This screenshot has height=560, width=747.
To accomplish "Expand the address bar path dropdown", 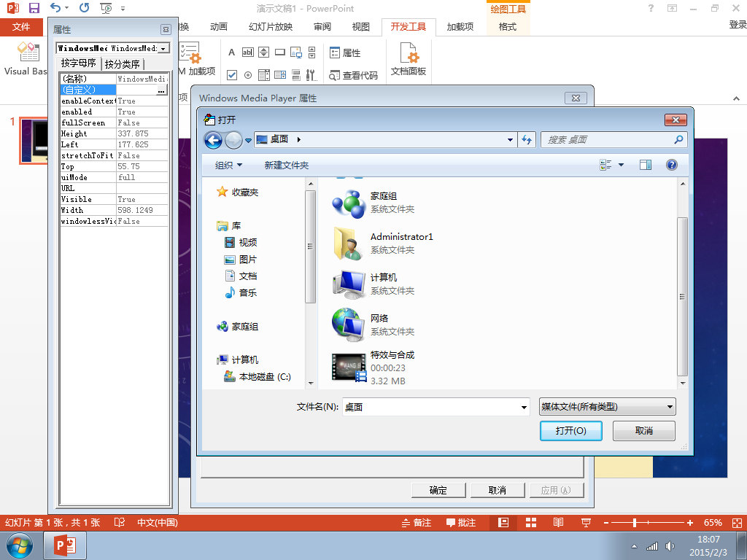I will pos(510,139).
